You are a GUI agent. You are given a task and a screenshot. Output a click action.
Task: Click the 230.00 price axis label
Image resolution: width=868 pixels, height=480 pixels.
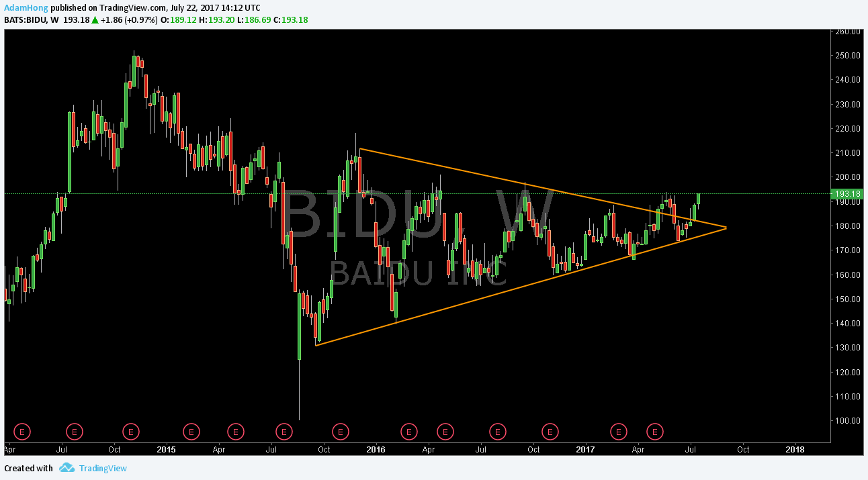click(x=848, y=104)
